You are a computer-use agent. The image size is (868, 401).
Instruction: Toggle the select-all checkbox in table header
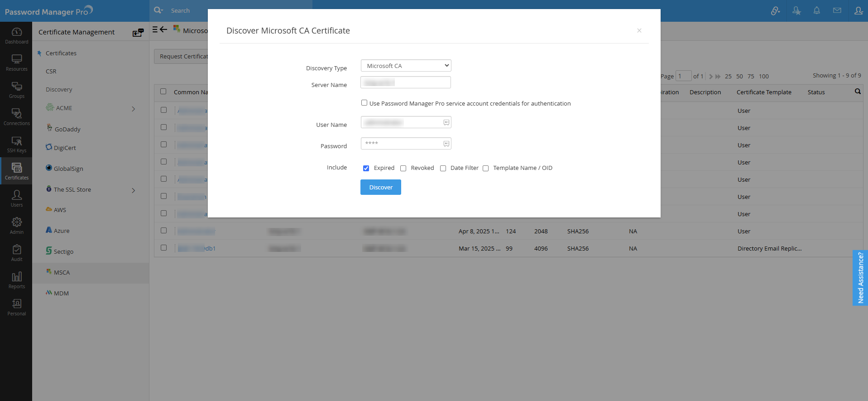click(x=163, y=92)
